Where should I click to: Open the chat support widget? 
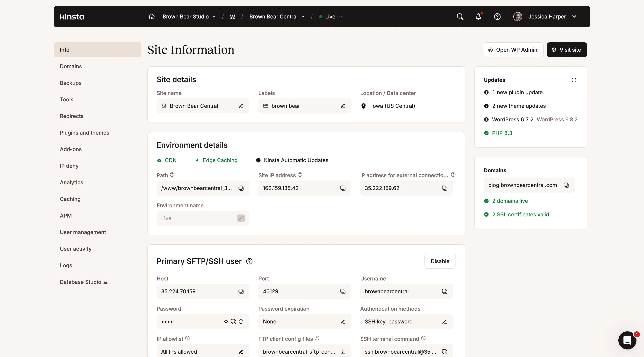(x=627, y=340)
